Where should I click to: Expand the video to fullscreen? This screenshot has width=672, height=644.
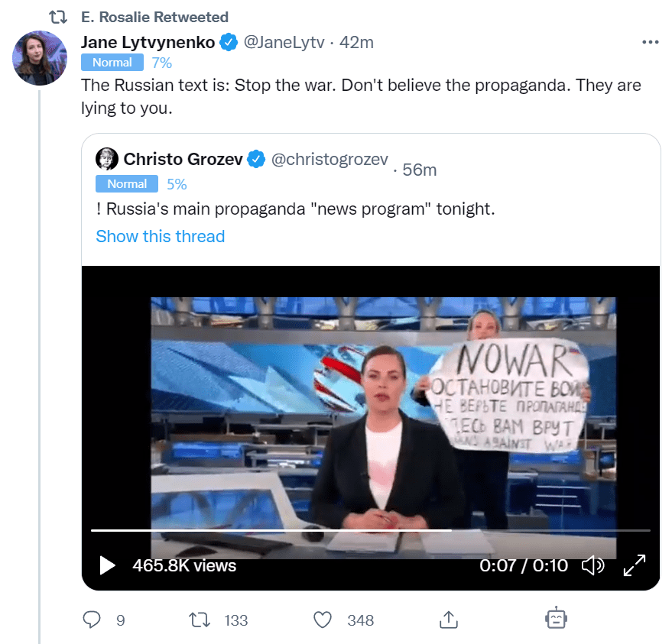(x=635, y=565)
